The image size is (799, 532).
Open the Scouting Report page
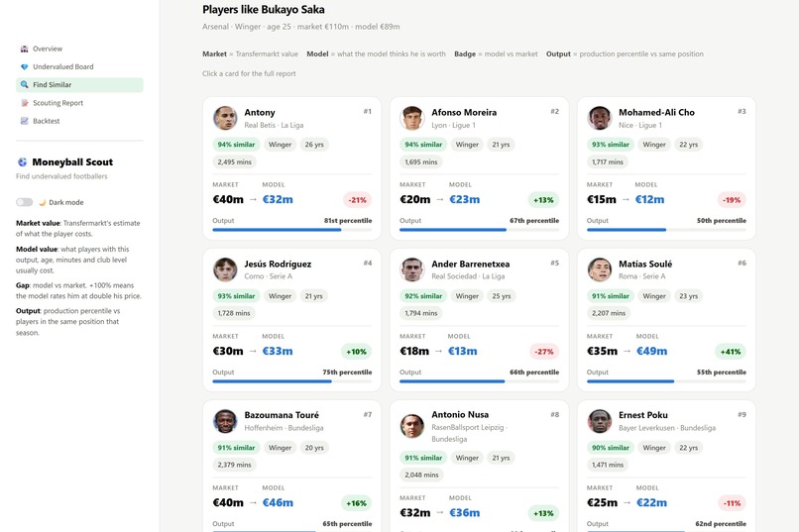point(79,103)
